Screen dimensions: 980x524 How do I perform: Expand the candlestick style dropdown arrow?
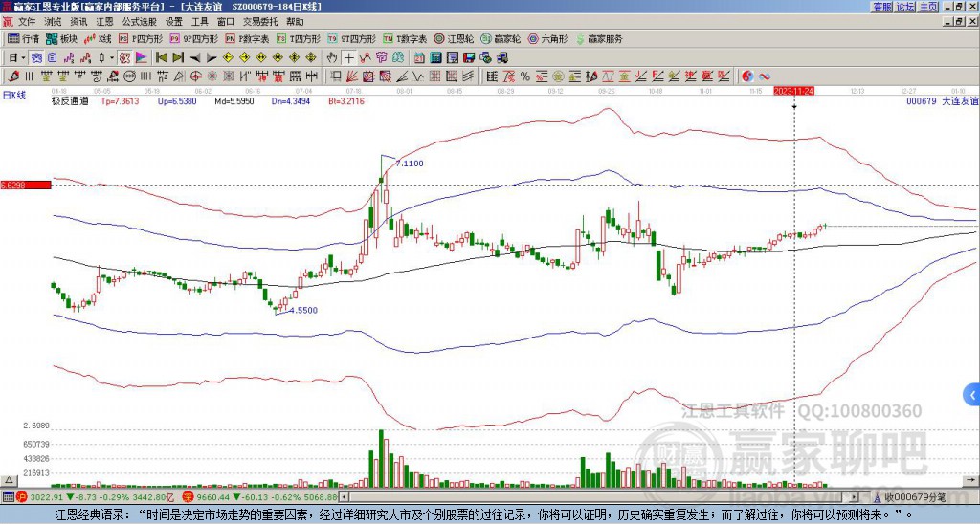coord(112,58)
